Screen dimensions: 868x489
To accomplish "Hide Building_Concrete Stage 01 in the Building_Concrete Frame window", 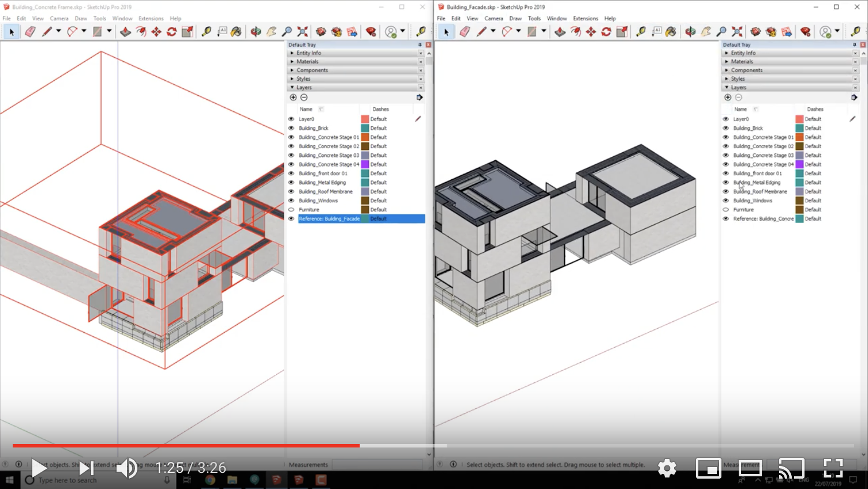I will point(291,137).
